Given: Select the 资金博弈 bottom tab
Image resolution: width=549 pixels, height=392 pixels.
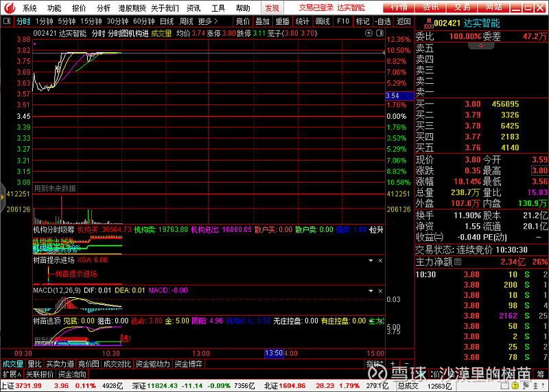Looking at the screenshot, I should click(x=188, y=364).
